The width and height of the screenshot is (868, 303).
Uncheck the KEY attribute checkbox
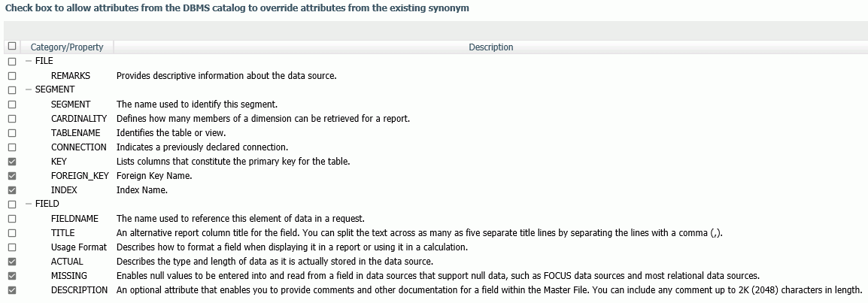[11, 162]
